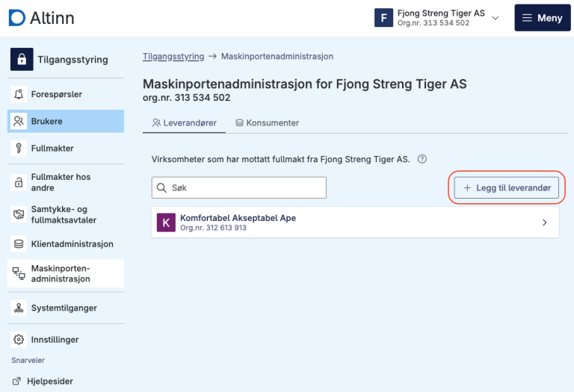Click the Søk search field
This screenshot has width=574, height=392.
[x=239, y=187]
